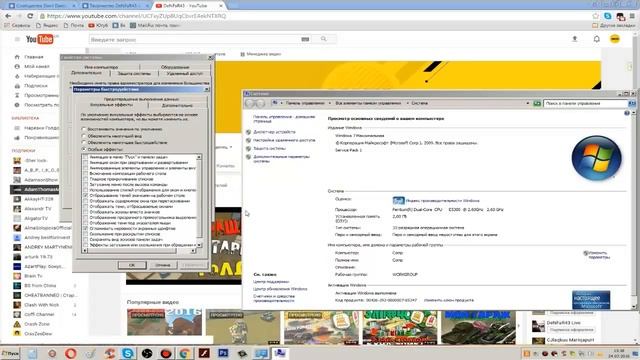Toggle Анимация в меню Пуск и панели задач

click(86, 157)
